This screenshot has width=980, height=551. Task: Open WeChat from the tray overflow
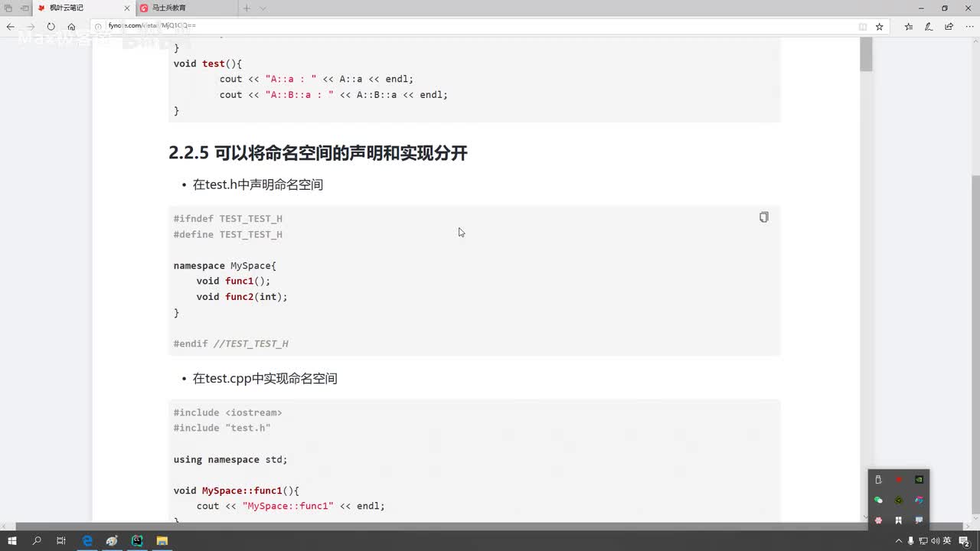click(878, 500)
